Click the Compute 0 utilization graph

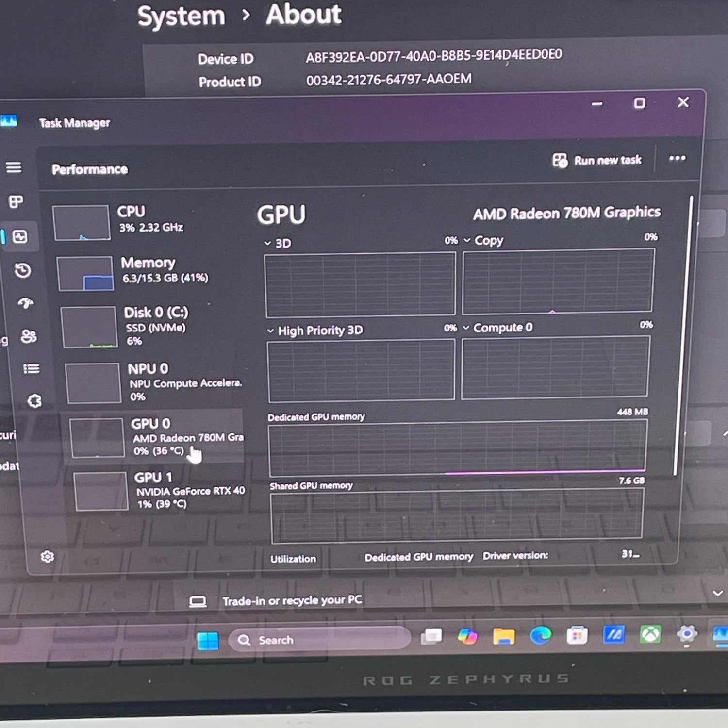pos(555,367)
